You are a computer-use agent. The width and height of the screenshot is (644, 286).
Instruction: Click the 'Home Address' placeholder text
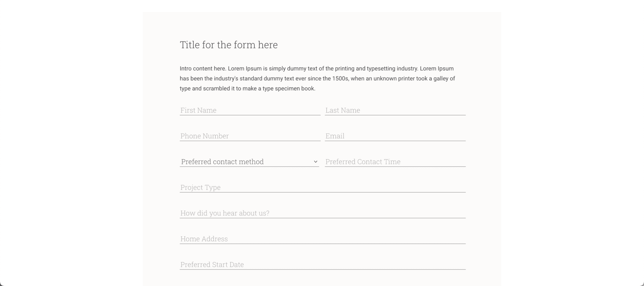[x=204, y=239]
